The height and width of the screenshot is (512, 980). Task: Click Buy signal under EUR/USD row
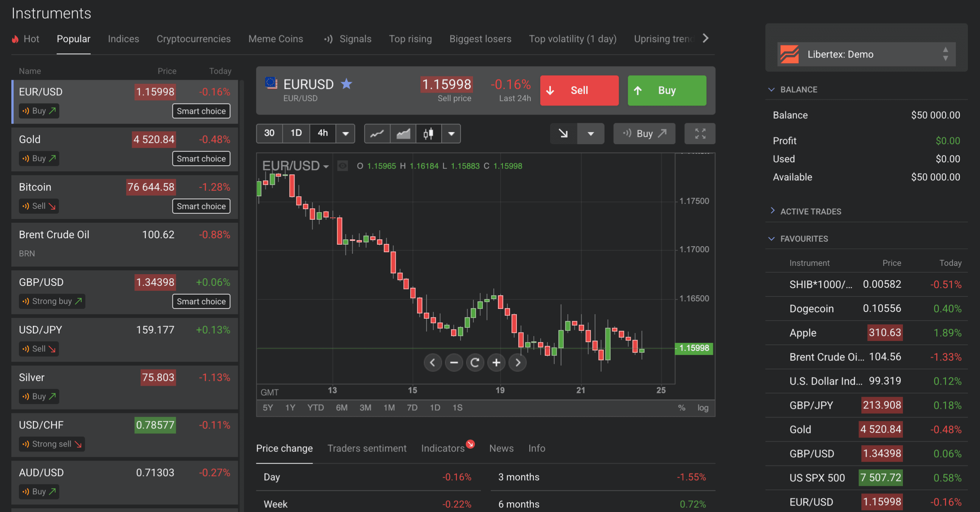pos(39,111)
